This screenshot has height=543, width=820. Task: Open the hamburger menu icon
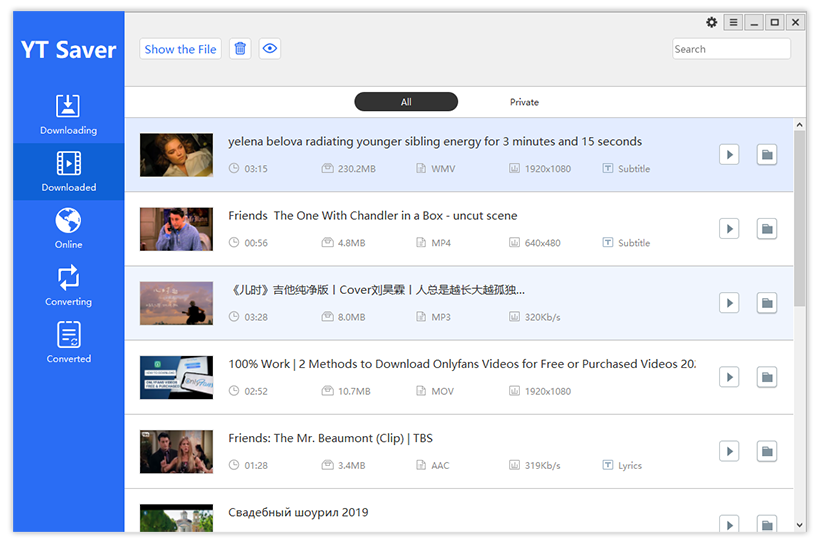733,22
